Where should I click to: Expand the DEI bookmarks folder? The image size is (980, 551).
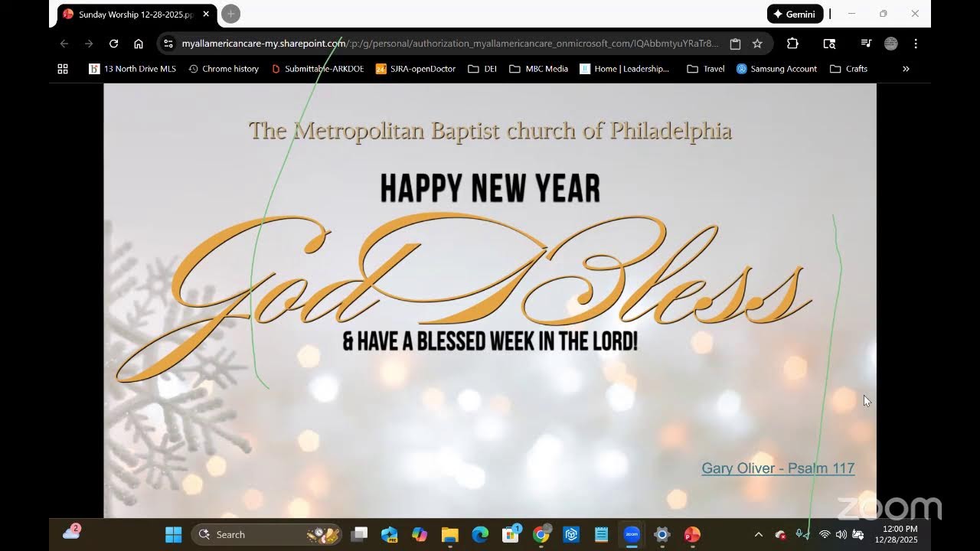point(482,69)
